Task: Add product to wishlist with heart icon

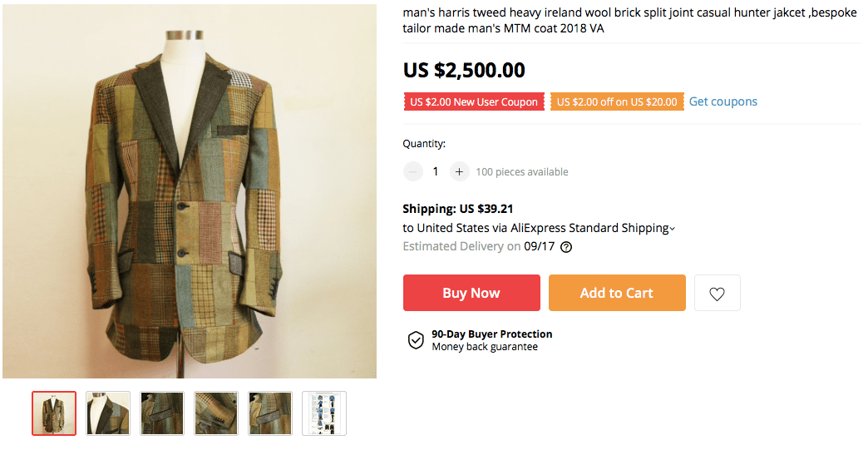Action: click(x=717, y=294)
